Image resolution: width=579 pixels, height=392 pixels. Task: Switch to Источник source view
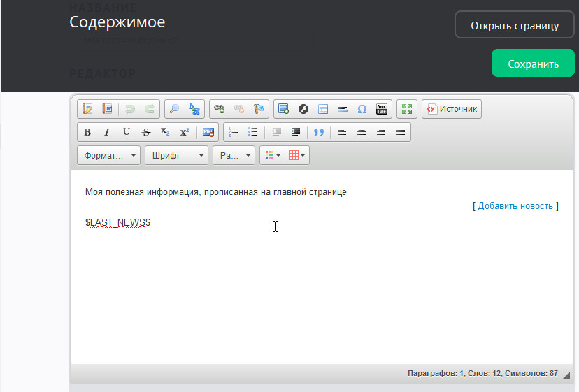coord(452,109)
